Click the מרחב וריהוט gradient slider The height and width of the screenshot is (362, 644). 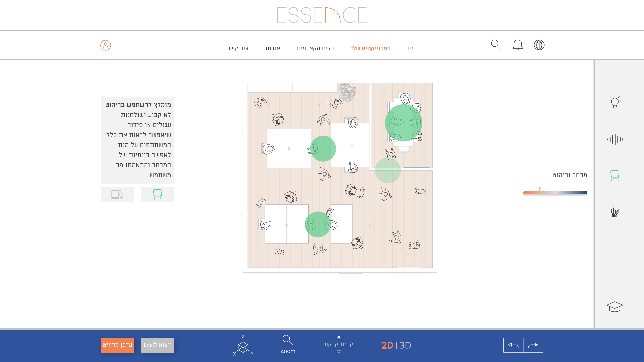tap(555, 193)
